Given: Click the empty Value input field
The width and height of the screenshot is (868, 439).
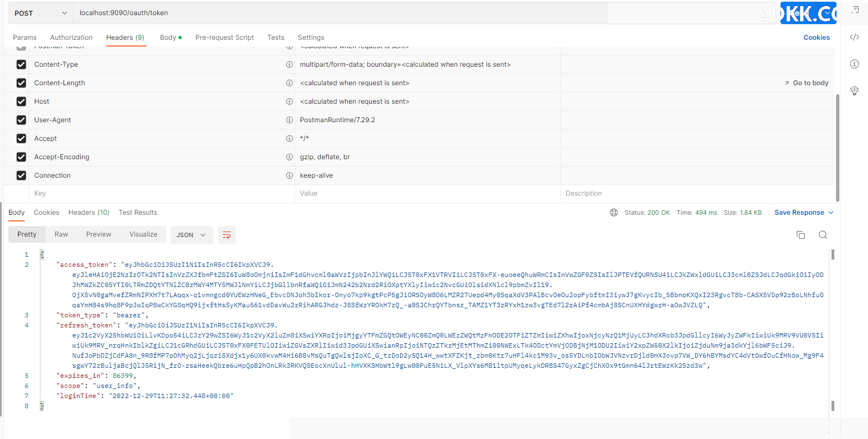Looking at the screenshot, I should pyautogui.click(x=428, y=193).
